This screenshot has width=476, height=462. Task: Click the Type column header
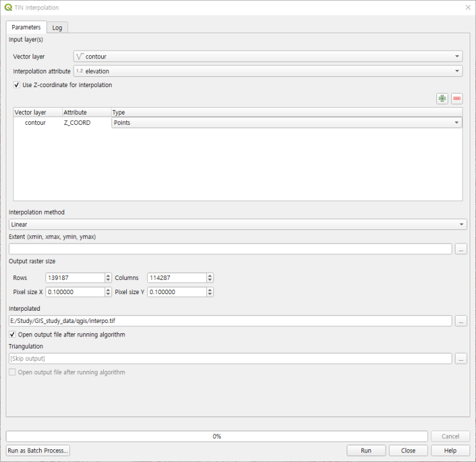click(x=286, y=112)
